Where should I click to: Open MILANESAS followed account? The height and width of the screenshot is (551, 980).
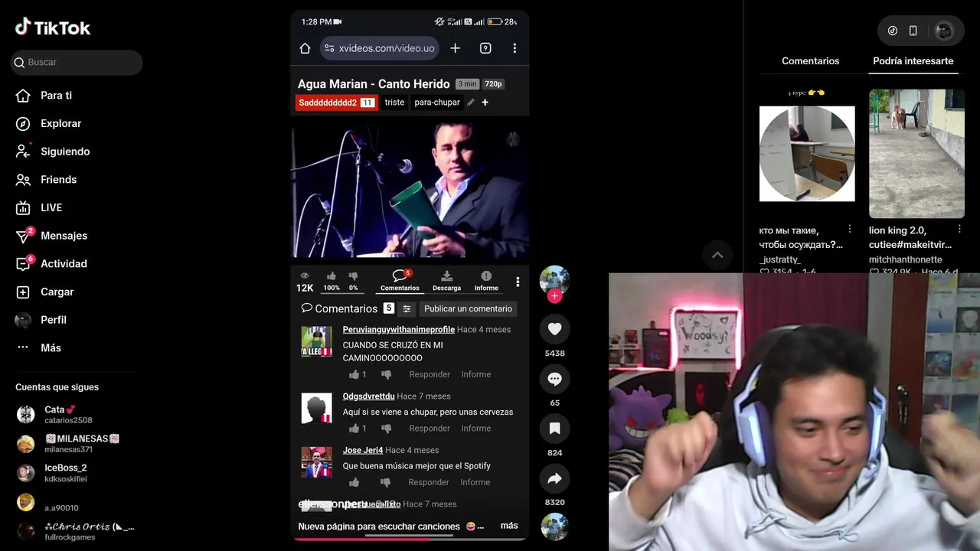[x=67, y=444]
